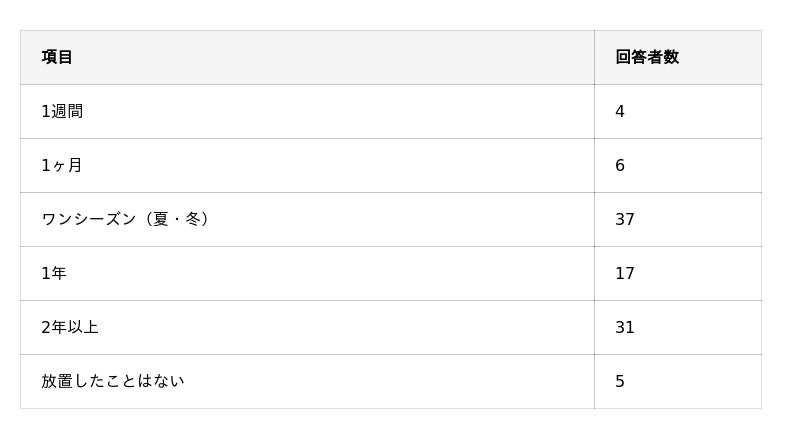
Task: Select the ワンシーズン row label
Action: click(125, 219)
